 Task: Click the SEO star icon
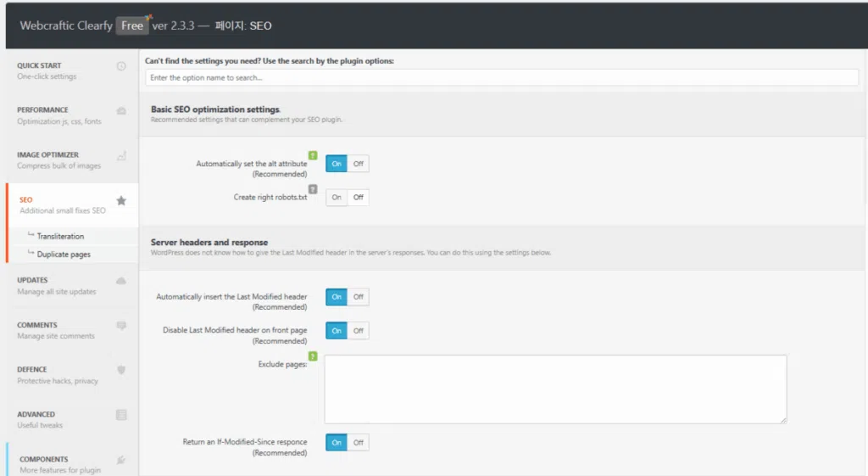(x=121, y=201)
